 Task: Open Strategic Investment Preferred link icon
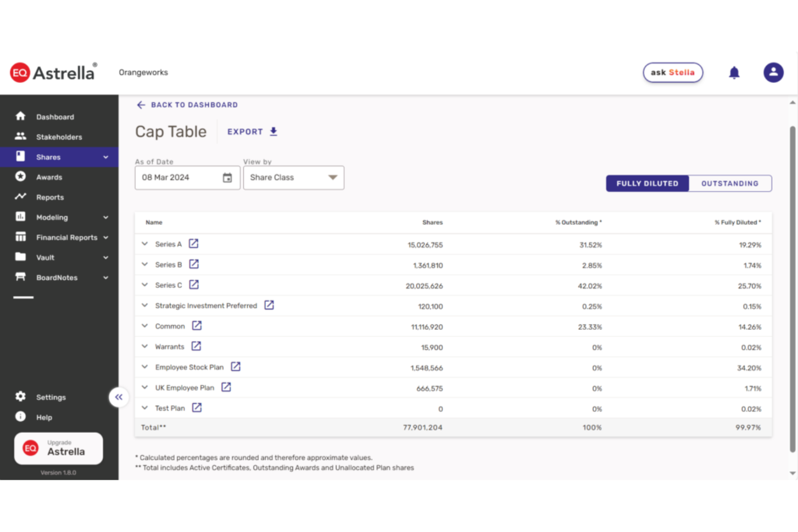pos(269,305)
